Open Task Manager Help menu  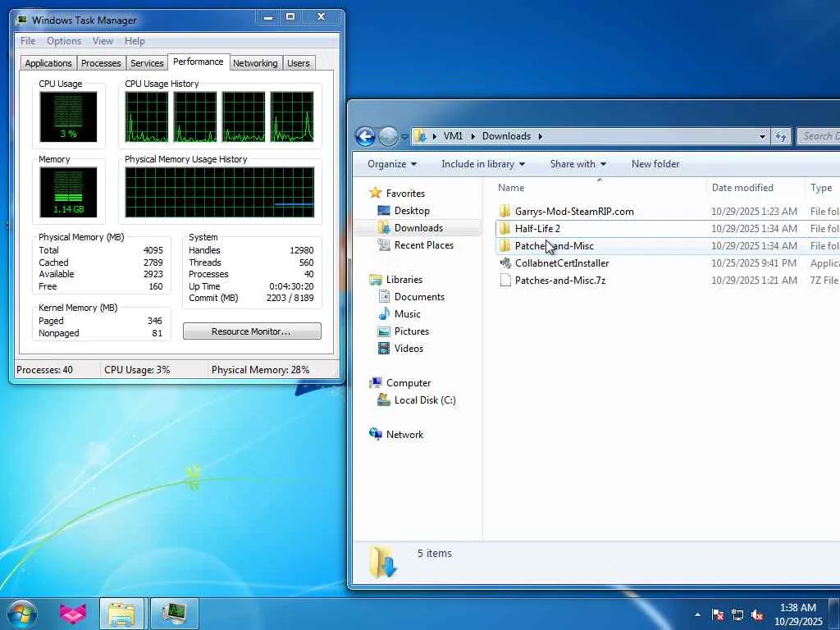[x=135, y=41]
